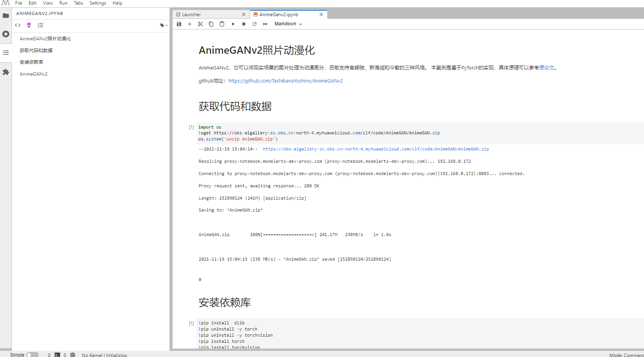Cut the selected cell with scissors icon

point(200,24)
